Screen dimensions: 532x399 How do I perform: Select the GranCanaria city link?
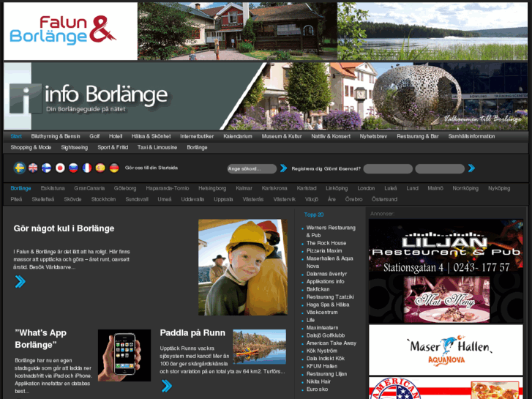tap(89, 188)
